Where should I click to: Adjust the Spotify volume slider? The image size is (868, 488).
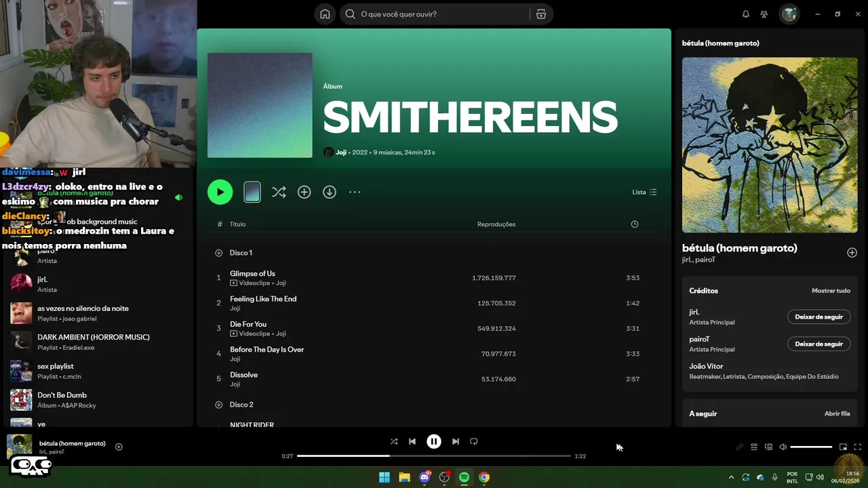click(x=811, y=447)
